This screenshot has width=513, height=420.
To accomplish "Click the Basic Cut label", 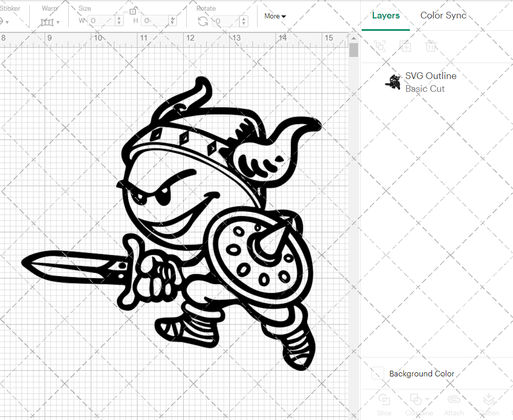I will pyautogui.click(x=425, y=89).
